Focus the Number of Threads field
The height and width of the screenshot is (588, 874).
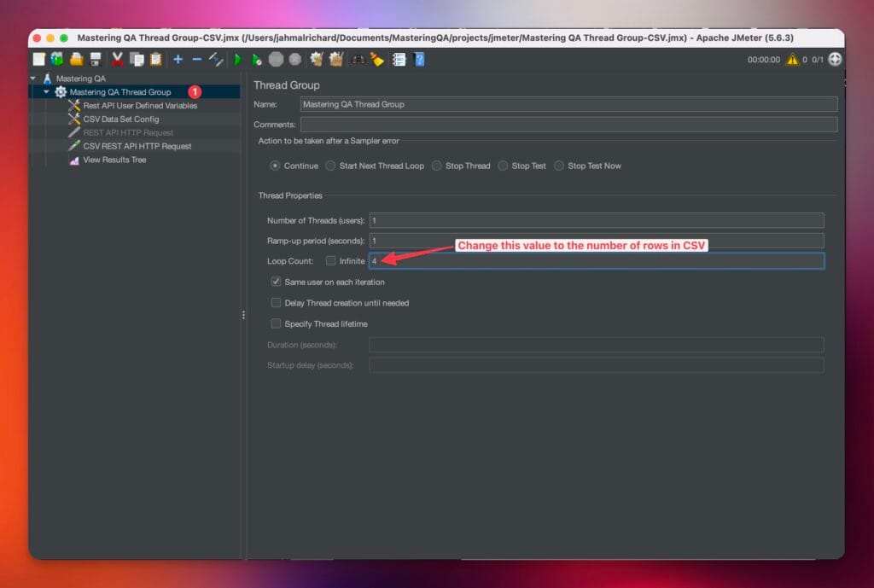597,221
